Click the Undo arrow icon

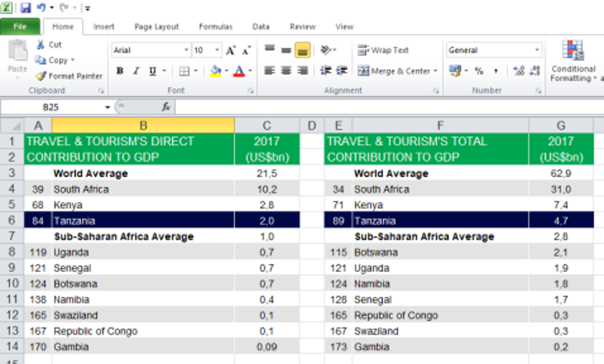[41, 7]
